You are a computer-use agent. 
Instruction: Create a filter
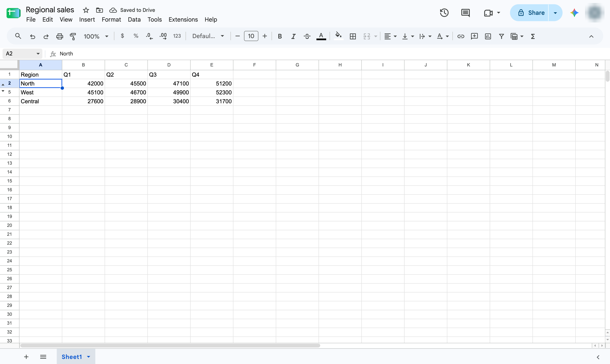pyautogui.click(x=502, y=36)
